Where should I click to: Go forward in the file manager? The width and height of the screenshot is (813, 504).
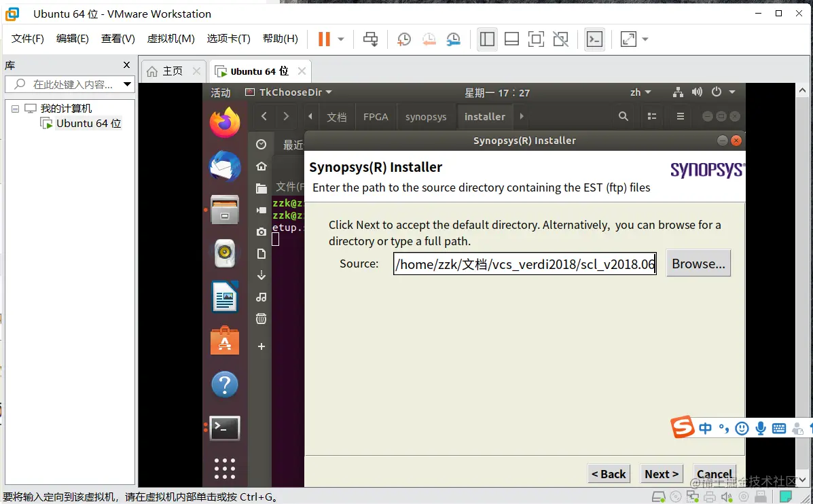(286, 116)
